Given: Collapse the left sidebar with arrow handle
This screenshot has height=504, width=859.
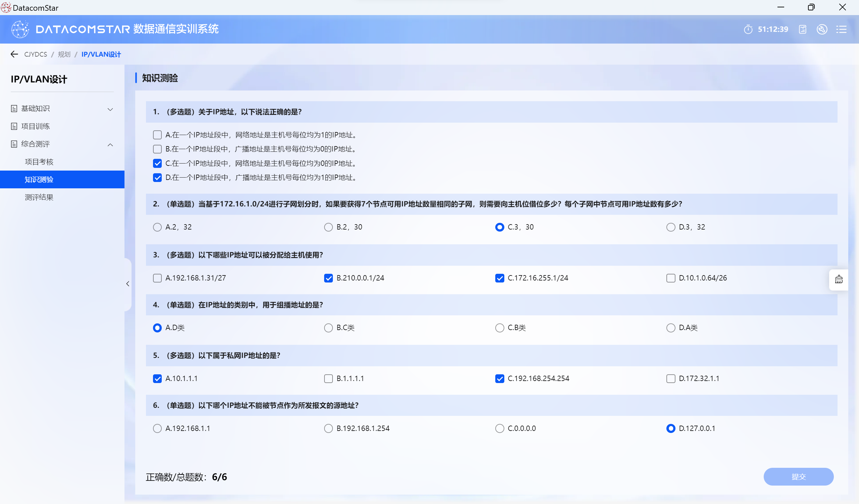Looking at the screenshot, I should [x=128, y=284].
